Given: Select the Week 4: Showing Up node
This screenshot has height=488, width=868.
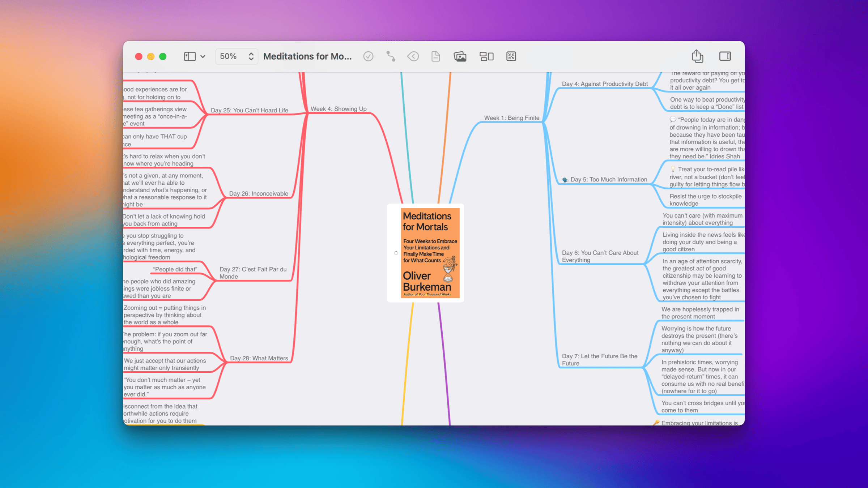Looking at the screenshot, I should point(339,109).
